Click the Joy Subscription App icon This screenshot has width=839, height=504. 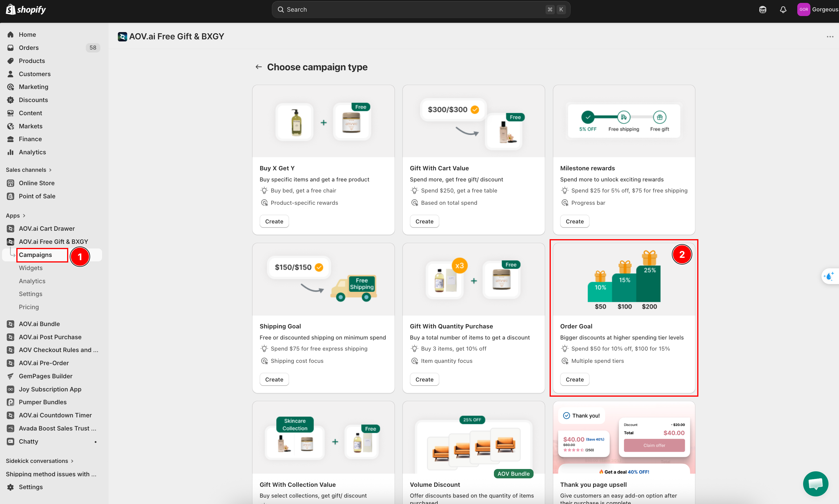pyautogui.click(x=11, y=389)
